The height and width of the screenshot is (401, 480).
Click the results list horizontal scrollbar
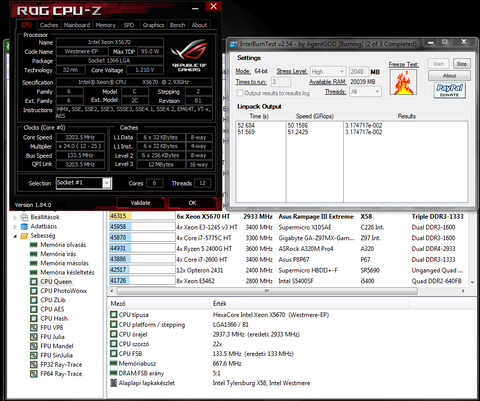tap(266, 291)
